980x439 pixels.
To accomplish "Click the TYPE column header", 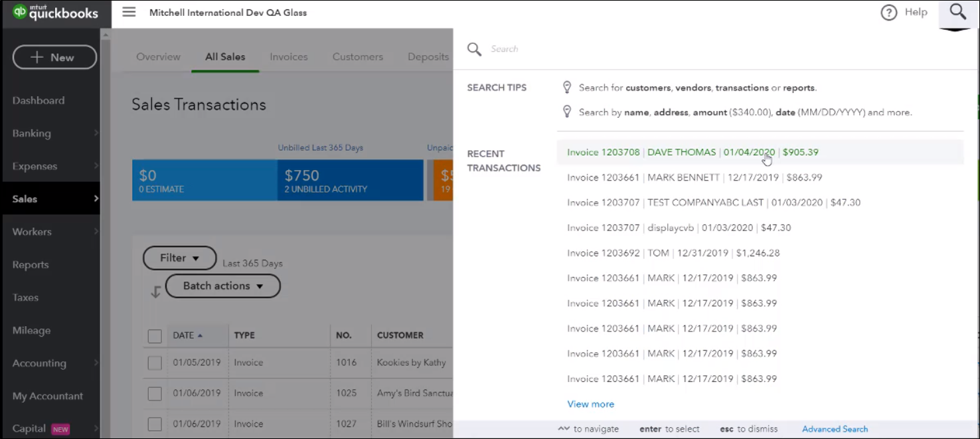I will click(244, 335).
